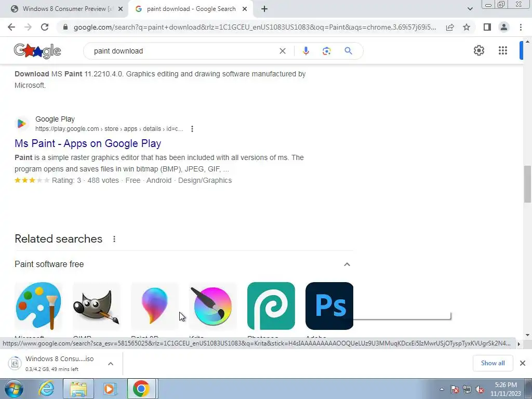This screenshot has width=532, height=399.
Task: Click the scrollbar down arrow
Action: point(527,335)
